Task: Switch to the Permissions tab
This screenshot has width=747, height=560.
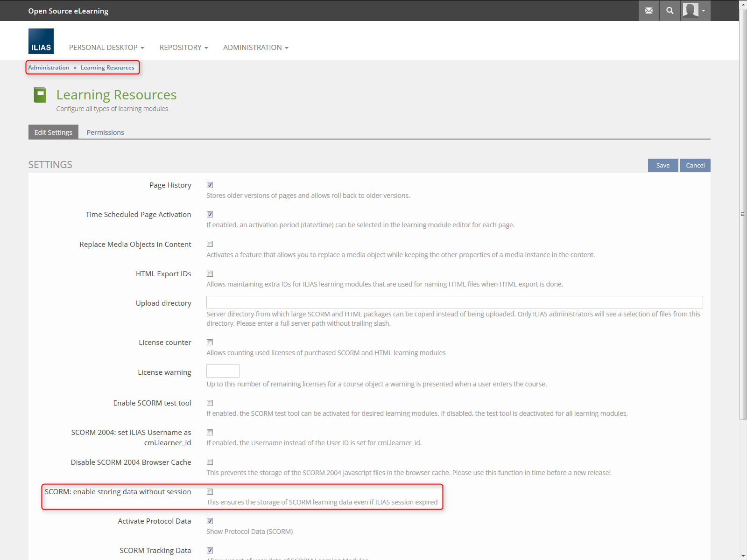Action: pos(106,133)
